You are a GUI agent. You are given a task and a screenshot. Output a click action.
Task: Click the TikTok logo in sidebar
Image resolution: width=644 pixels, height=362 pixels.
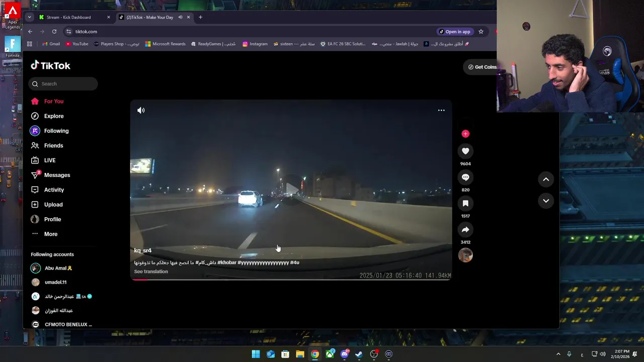[x=50, y=65]
